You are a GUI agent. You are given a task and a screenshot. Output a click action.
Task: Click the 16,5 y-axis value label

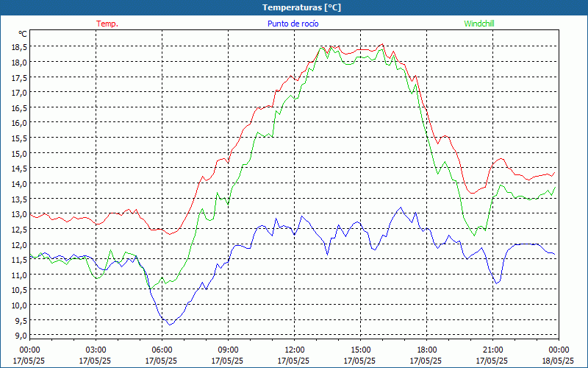click(x=19, y=107)
